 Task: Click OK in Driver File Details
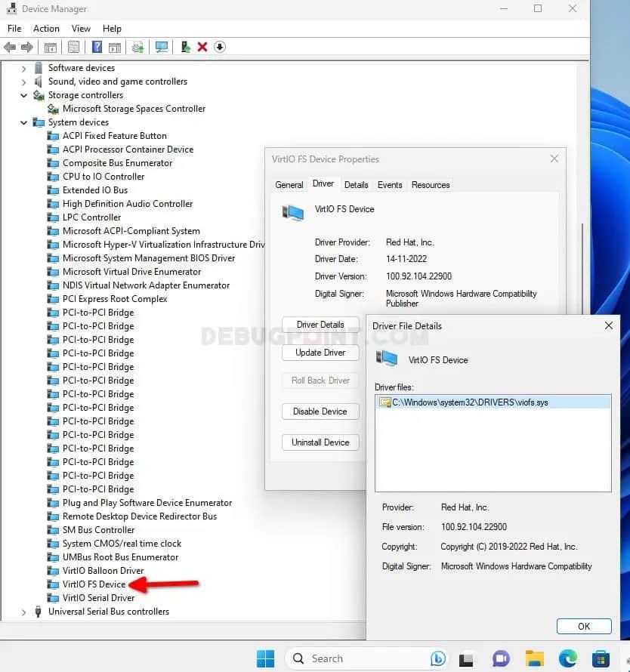point(583,626)
